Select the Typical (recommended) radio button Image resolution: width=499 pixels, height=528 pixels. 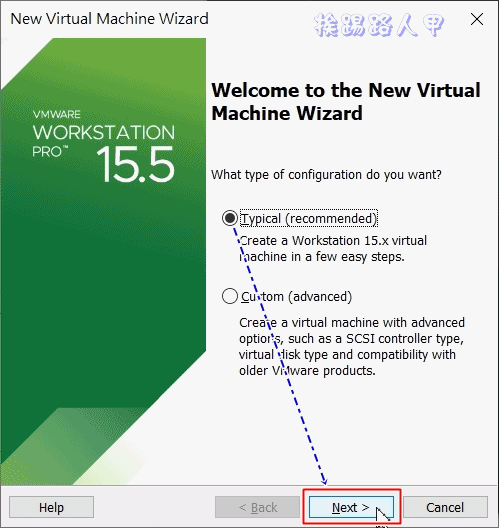click(x=230, y=218)
